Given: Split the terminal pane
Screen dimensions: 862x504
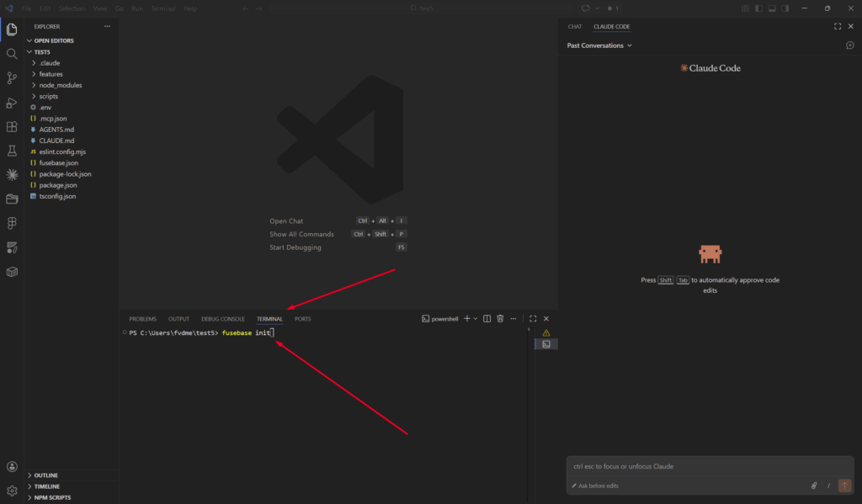Looking at the screenshot, I should pyautogui.click(x=487, y=319).
